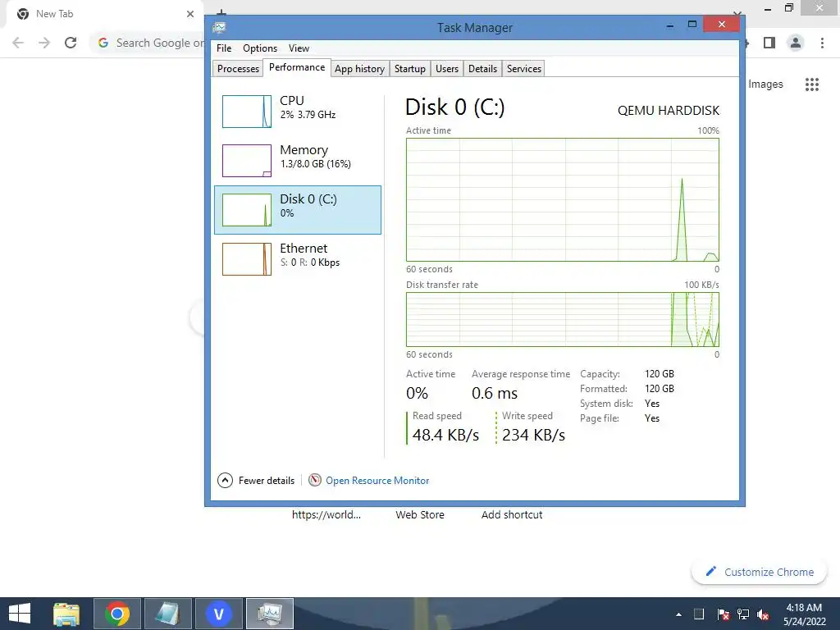Open Resource Monitor link
Viewport: 840px width, 630px height.
pyautogui.click(x=377, y=481)
